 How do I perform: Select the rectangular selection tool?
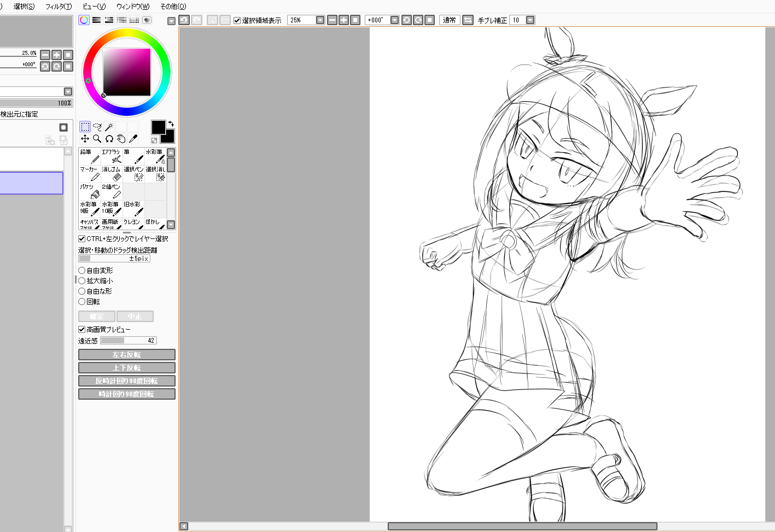[x=85, y=127]
